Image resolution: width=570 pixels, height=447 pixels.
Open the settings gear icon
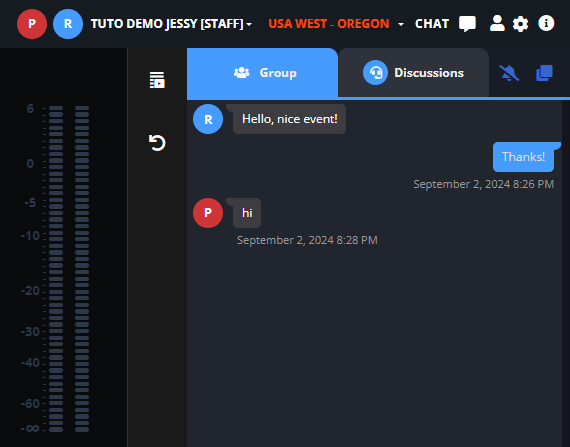pyautogui.click(x=521, y=24)
